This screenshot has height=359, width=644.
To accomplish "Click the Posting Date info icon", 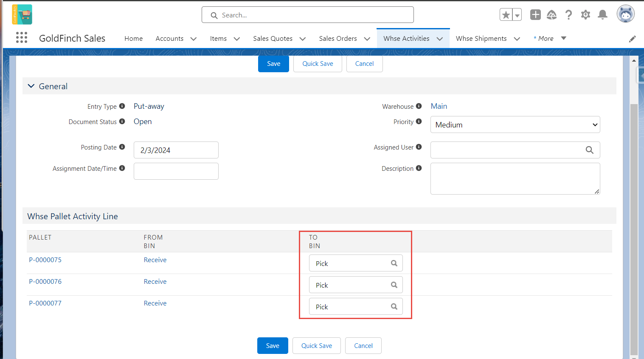I will coord(122,147).
